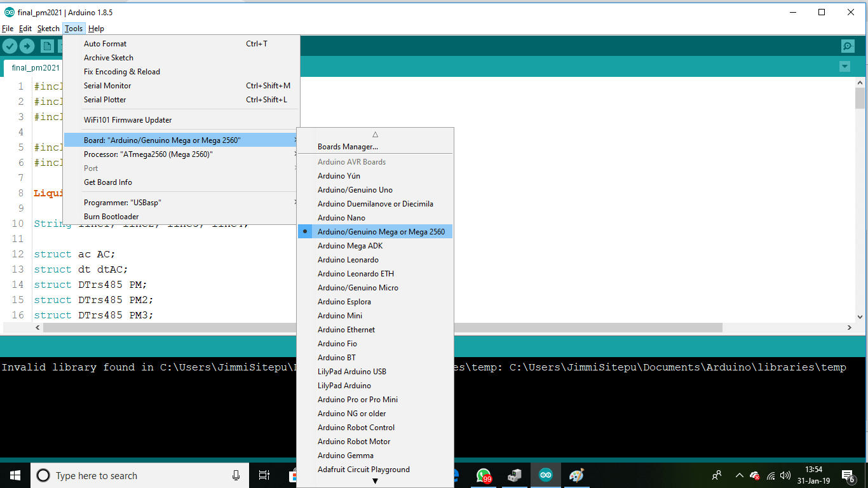Open Boards Manager from board list
Image resolution: width=868 pixels, height=488 pixels.
pos(375,147)
